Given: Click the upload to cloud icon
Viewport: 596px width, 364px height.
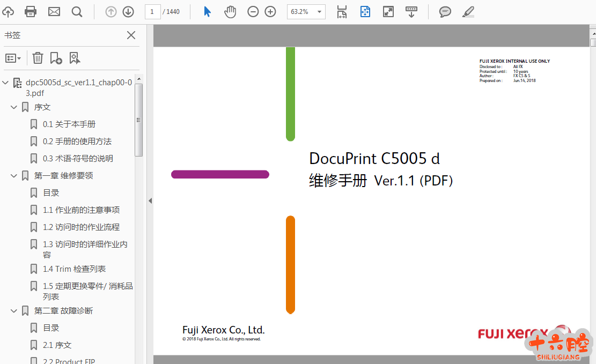Looking at the screenshot, I should [8, 12].
